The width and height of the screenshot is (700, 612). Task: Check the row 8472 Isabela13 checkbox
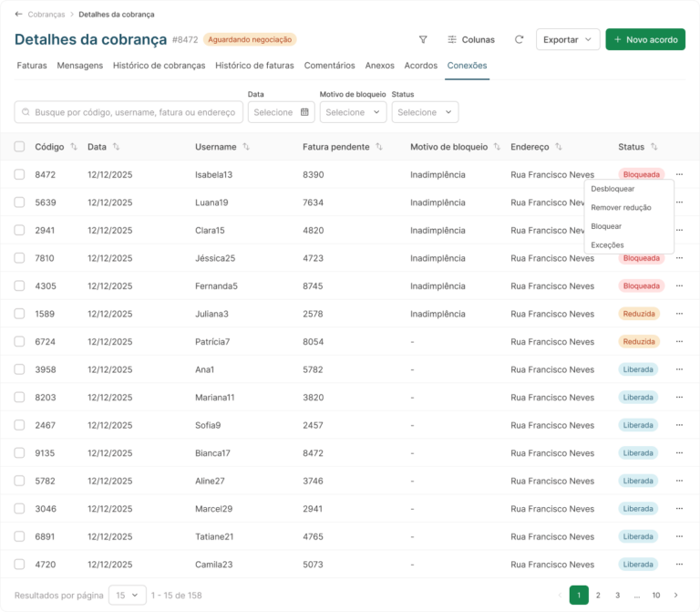[x=19, y=174]
